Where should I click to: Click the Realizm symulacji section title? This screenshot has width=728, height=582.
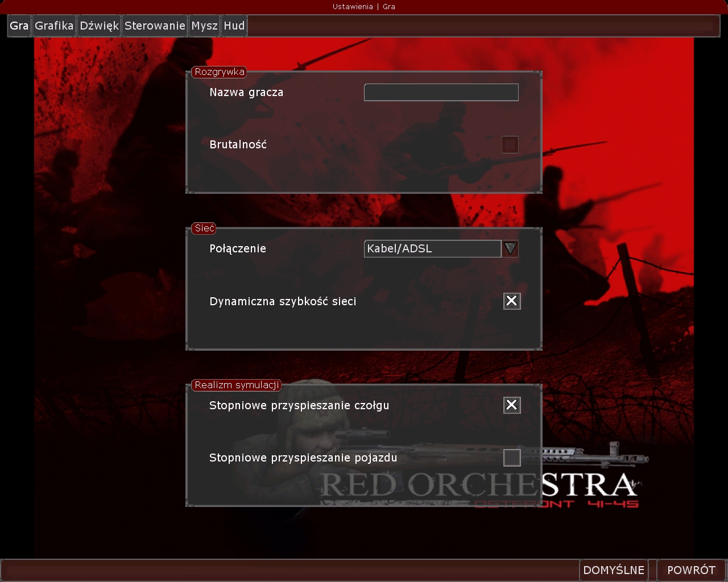click(x=237, y=385)
